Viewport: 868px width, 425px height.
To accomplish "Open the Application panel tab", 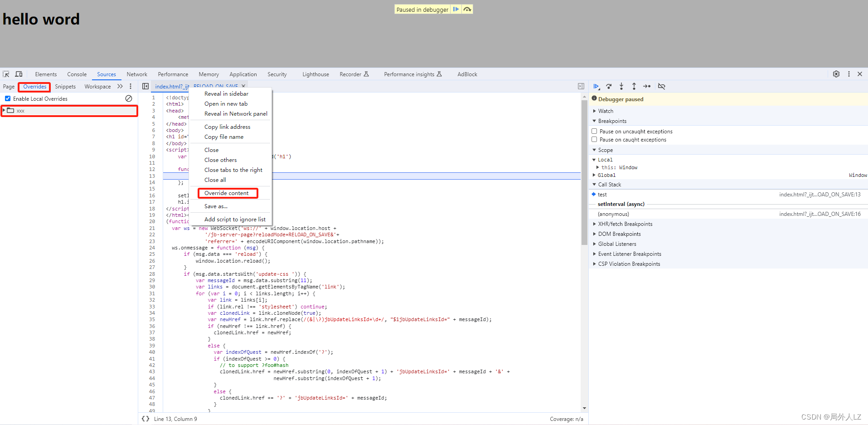I will point(243,74).
